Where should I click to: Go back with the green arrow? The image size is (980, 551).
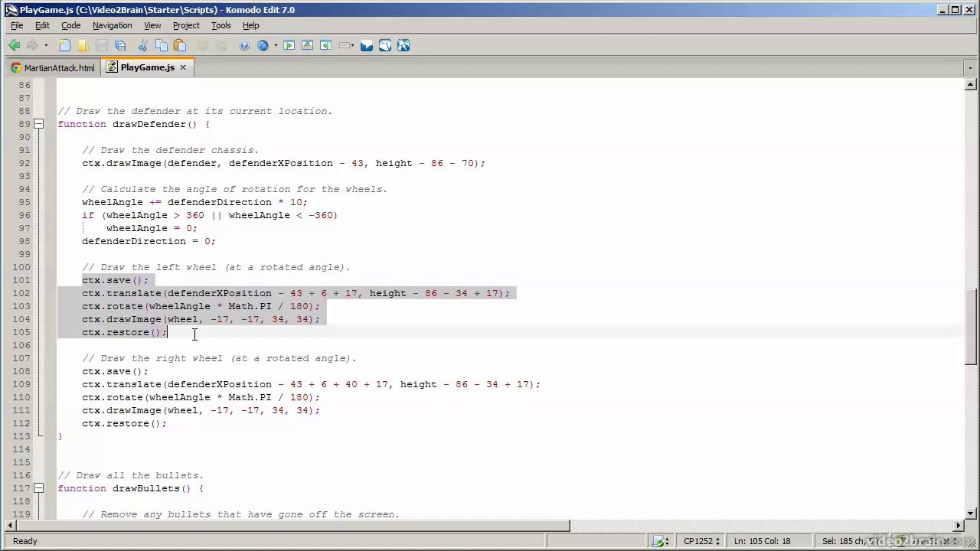(x=14, y=46)
